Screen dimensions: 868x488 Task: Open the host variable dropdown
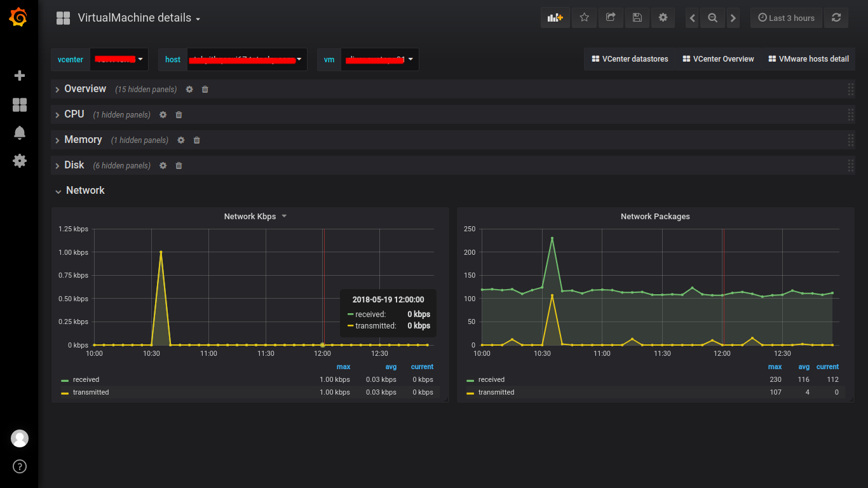(x=247, y=59)
